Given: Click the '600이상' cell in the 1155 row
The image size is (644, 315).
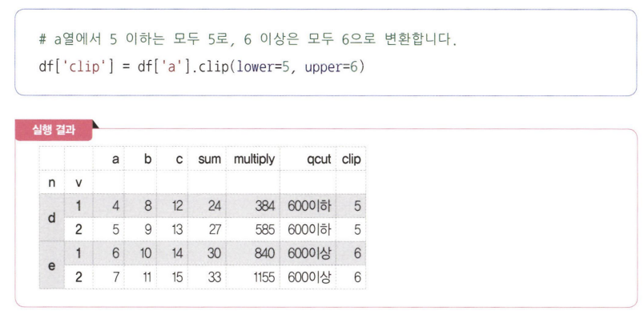Looking at the screenshot, I should tap(308, 277).
